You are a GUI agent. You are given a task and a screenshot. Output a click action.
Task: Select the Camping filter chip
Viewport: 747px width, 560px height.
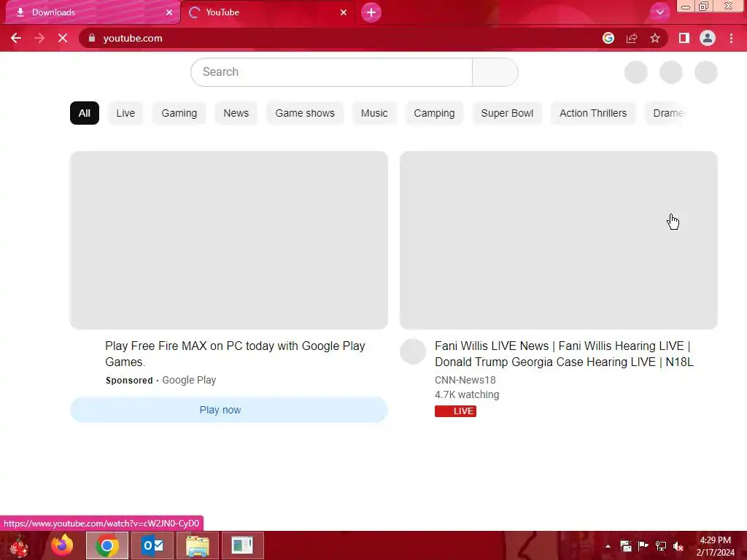435,113
